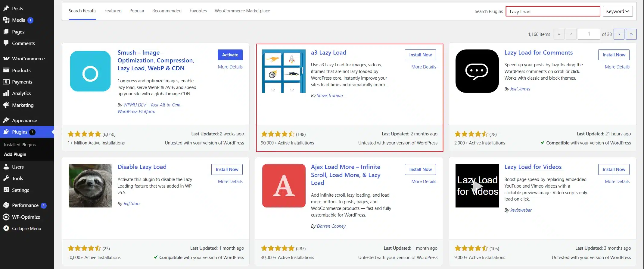Viewport: 644px width, 269px height.
Task: Click the a3 Lazy Load plugin icon
Action: [x=284, y=71]
